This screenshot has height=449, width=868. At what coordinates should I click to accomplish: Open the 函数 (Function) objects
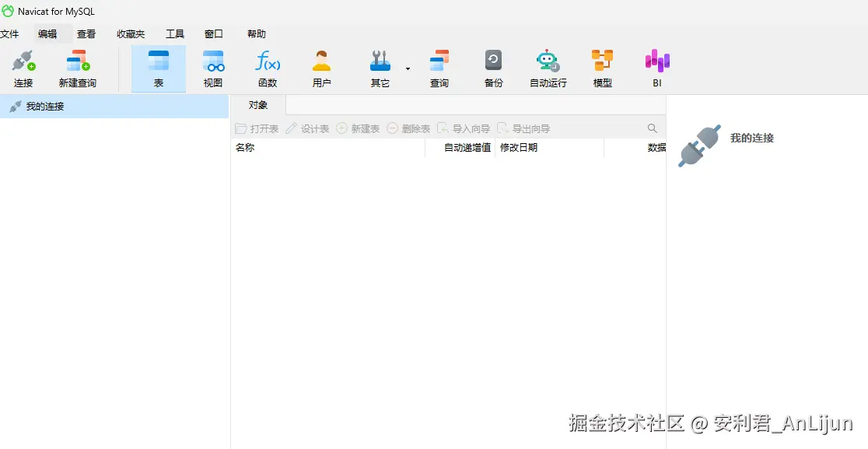(x=268, y=69)
